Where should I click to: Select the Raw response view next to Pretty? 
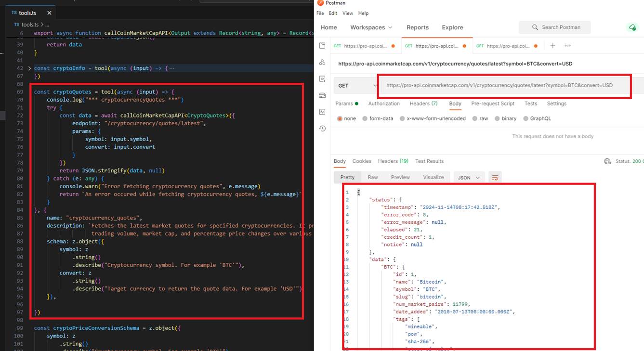point(373,177)
